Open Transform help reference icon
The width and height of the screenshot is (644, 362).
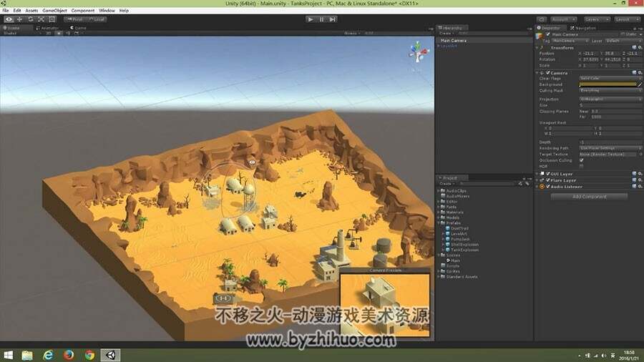point(635,48)
